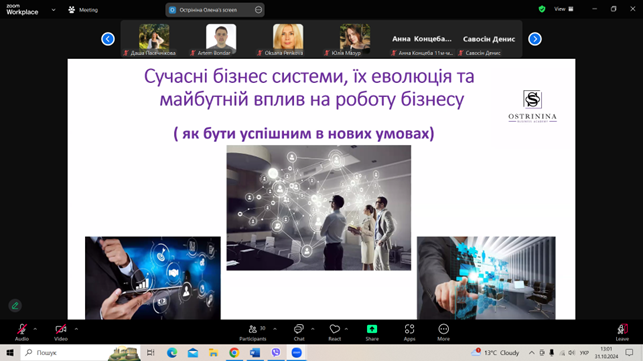Screen dimensions: 643x361
Task: Open the notifications center icon
Action: 629,353
